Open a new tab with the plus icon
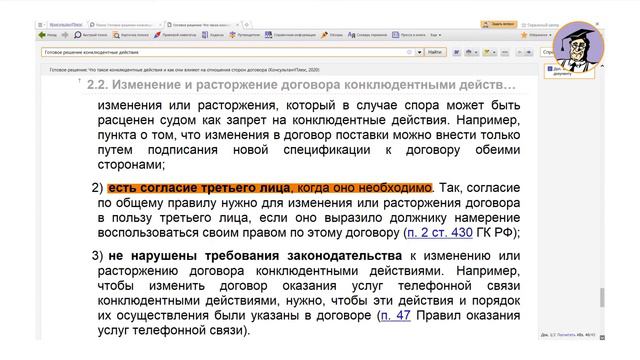Image resolution: width=640 pixels, height=360 pixels. tap(247, 25)
